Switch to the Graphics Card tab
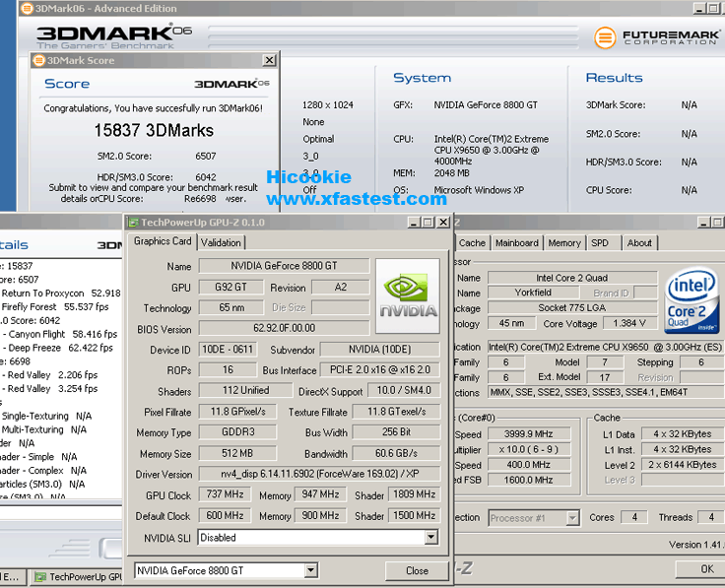This screenshot has height=588, width=725. click(163, 241)
